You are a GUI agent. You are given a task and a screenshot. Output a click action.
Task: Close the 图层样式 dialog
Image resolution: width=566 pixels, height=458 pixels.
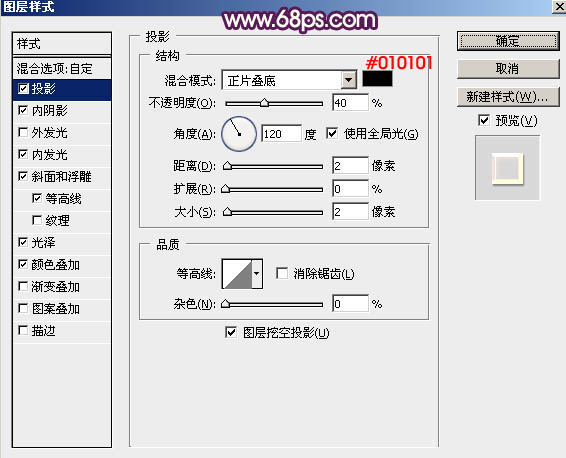click(x=559, y=6)
